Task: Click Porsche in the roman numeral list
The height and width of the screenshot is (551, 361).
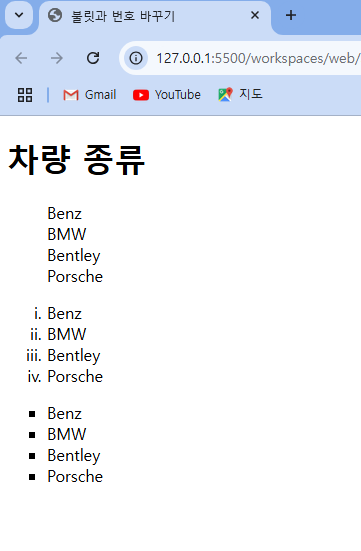Action: pyautogui.click(x=75, y=376)
